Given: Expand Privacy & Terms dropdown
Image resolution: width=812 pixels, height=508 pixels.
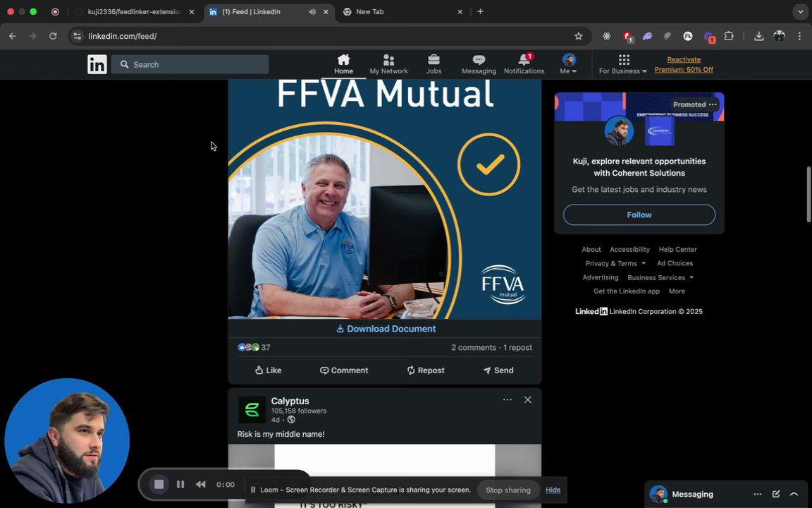Looking at the screenshot, I should (x=615, y=263).
